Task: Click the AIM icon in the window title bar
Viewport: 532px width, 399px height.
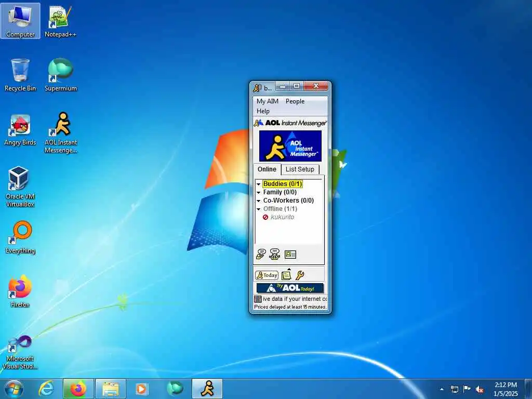Action: pos(257,88)
